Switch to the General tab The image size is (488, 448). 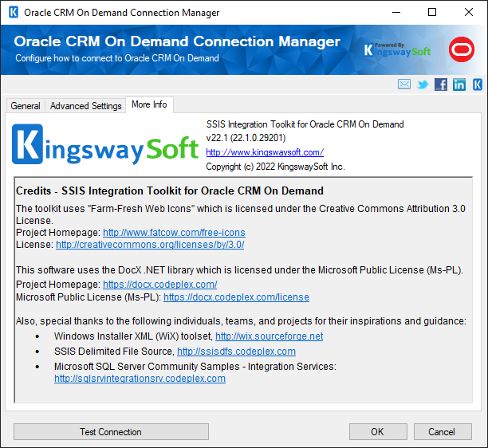[26, 106]
